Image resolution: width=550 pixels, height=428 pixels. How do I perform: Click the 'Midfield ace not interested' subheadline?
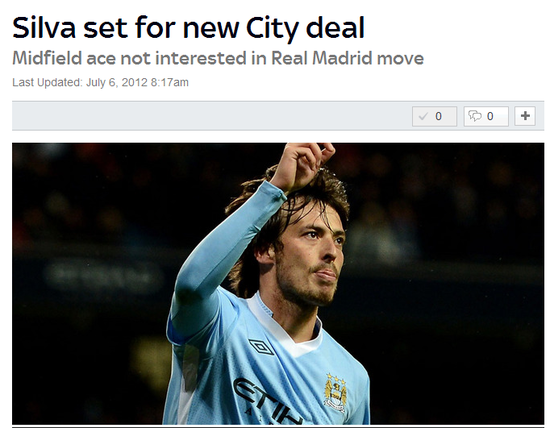(x=129, y=58)
